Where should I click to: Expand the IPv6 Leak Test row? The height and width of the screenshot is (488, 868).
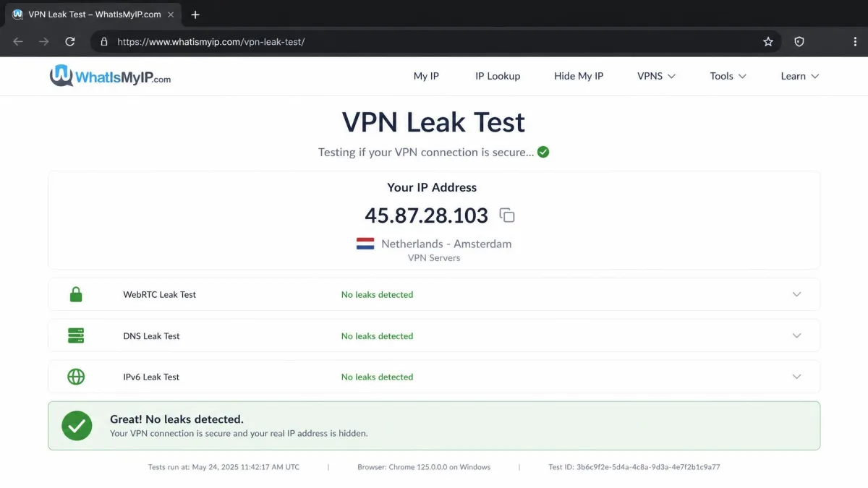tap(797, 377)
